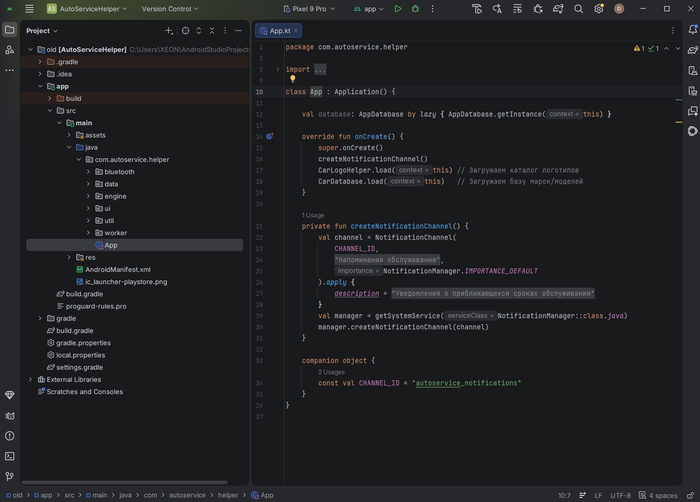Start debugging with the bug icon
The image size is (700, 502).
(x=415, y=8)
